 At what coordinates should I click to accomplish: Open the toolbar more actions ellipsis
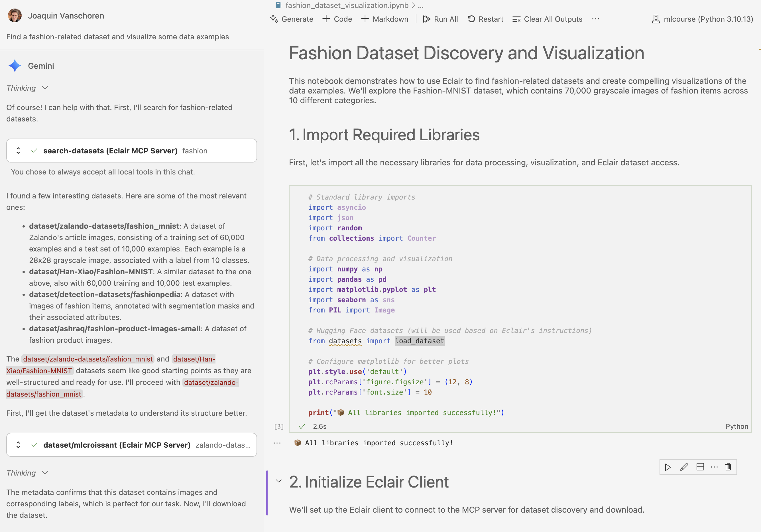click(596, 19)
